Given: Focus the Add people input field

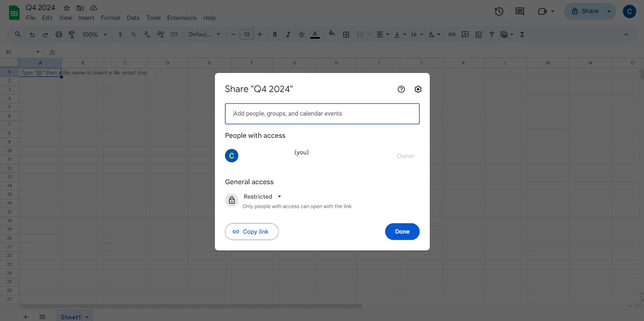Looking at the screenshot, I should [322, 114].
